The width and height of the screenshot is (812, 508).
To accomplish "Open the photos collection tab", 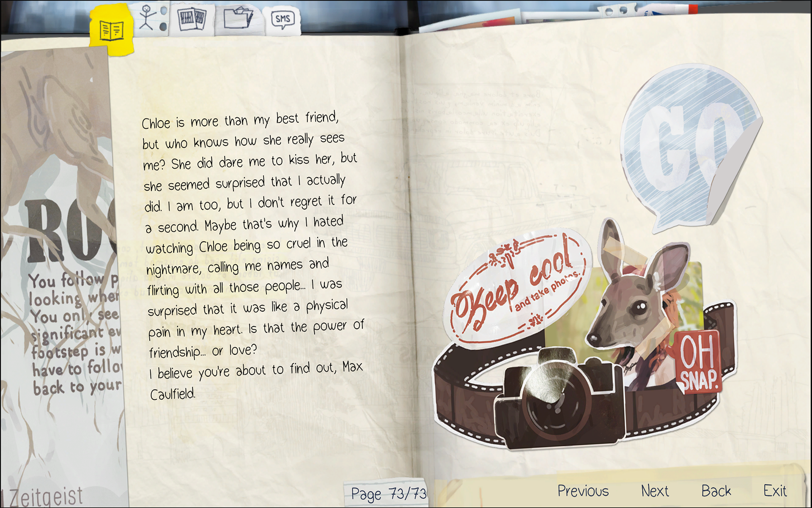I will [192, 19].
